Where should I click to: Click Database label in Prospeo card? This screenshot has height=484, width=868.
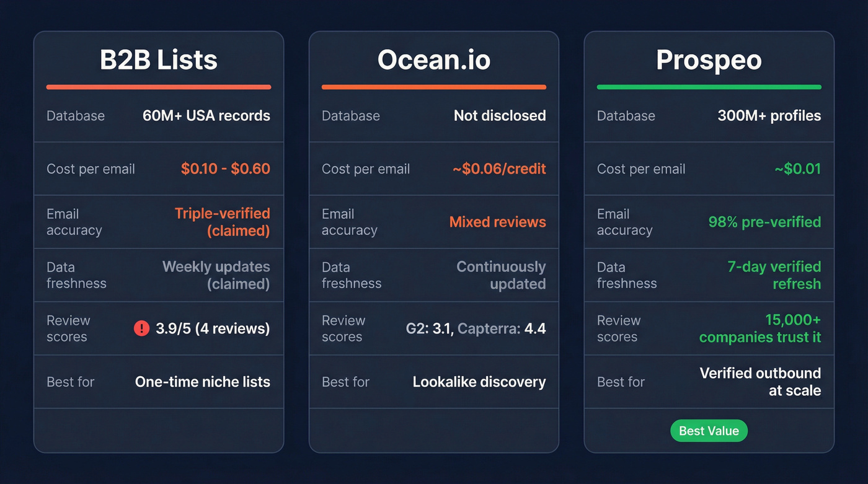click(x=626, y=116)
